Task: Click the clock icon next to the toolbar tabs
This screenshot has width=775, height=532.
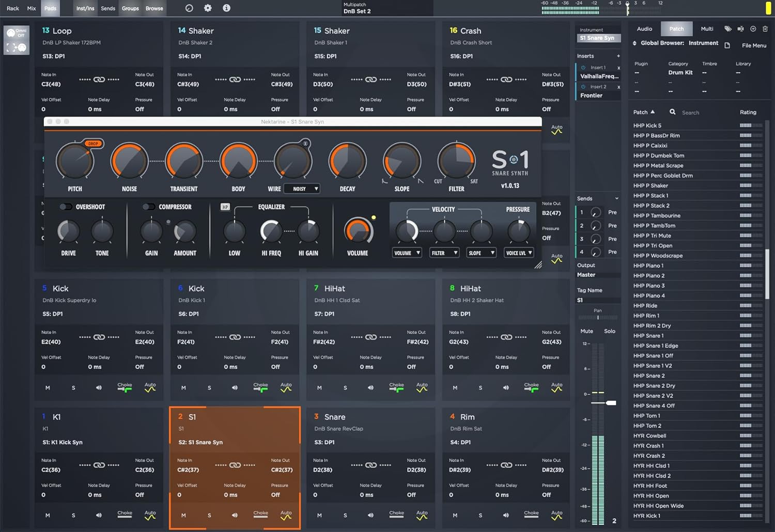Action: 189,8
